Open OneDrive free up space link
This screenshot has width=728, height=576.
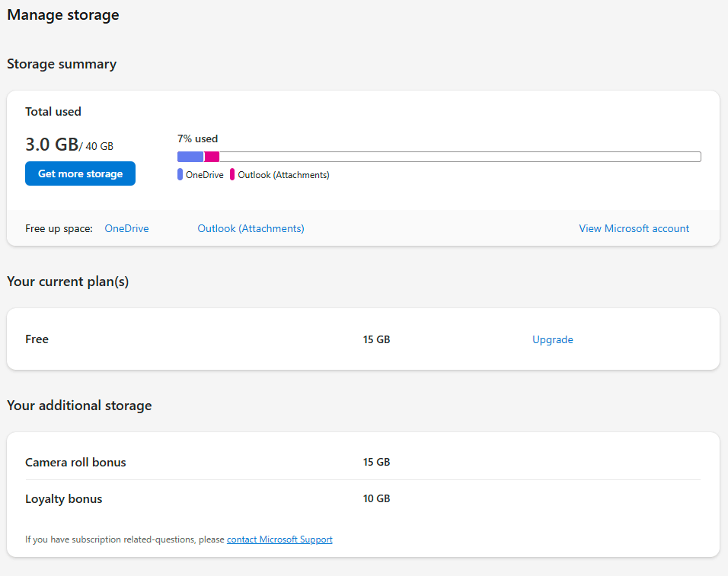[126, 228]
